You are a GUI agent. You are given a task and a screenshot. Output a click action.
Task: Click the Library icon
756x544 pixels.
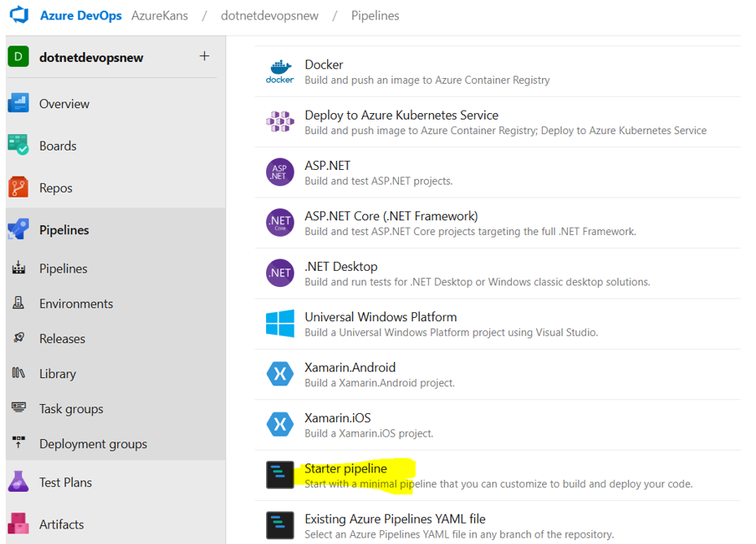(x=18, y=373)
